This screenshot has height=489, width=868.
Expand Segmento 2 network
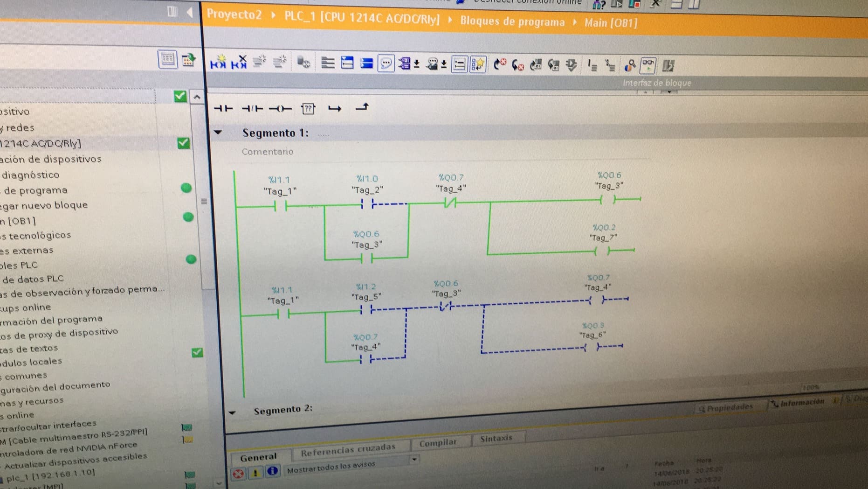[232, 412]
